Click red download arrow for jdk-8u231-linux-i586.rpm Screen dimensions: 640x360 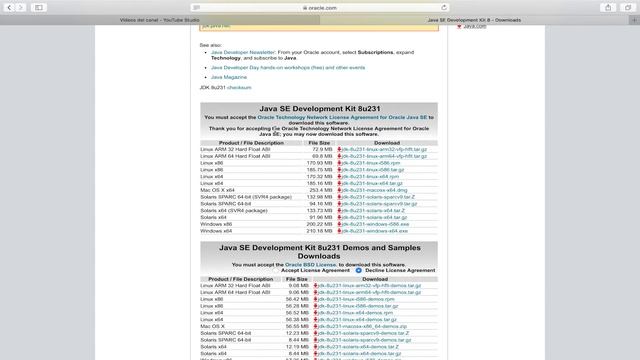pos(339,163)
